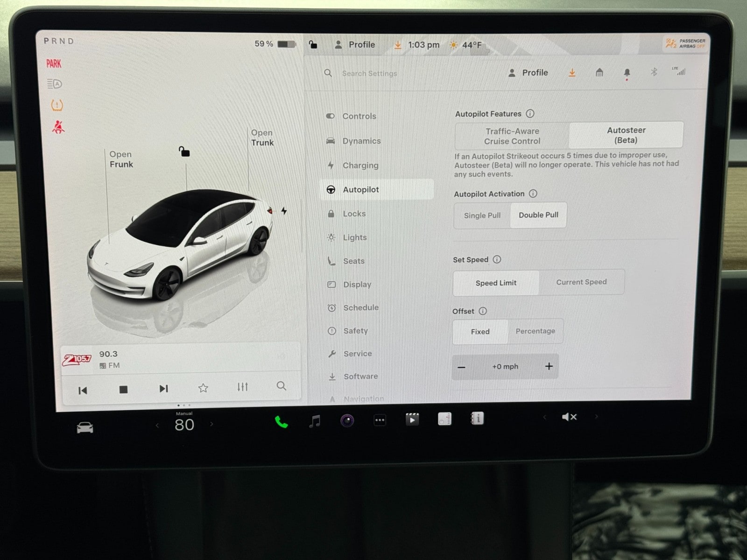Open audio equalizer settings icon
The image size is (747, 560).
click(x=242, y=387)
